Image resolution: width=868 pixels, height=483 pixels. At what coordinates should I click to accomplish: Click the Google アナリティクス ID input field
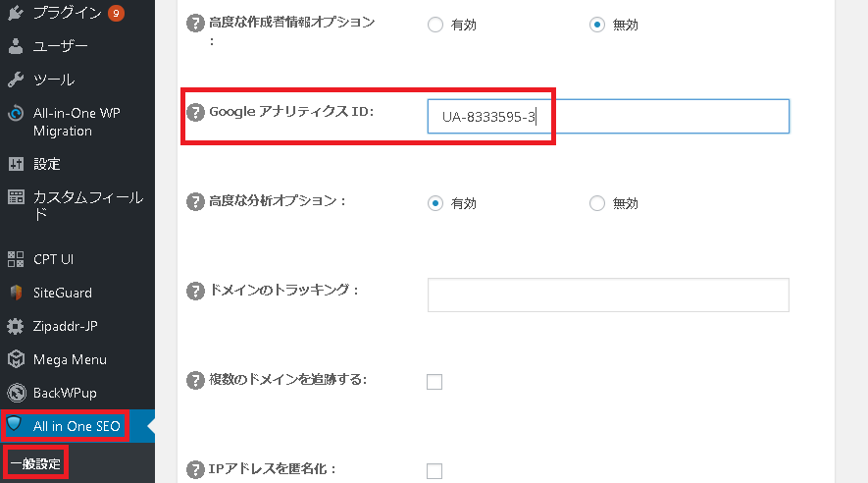pos(608,117)
